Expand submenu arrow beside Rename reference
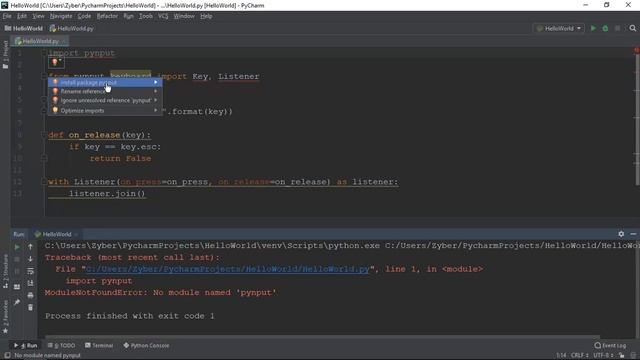 click(x=156, y=91)
